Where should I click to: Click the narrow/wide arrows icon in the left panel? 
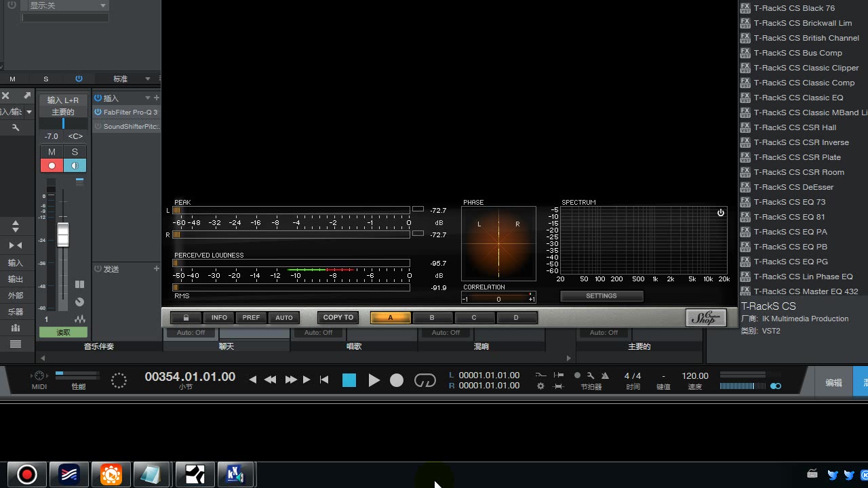[x=16, y=245]
